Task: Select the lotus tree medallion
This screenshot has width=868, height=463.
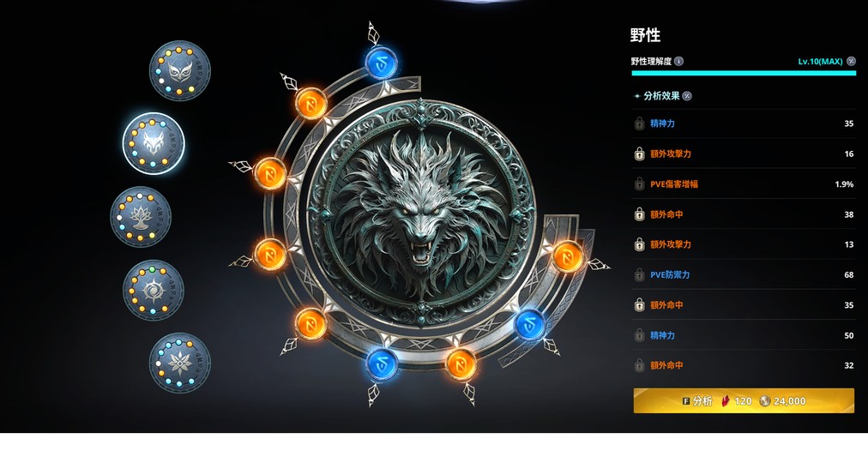Action: pos(141,216)
